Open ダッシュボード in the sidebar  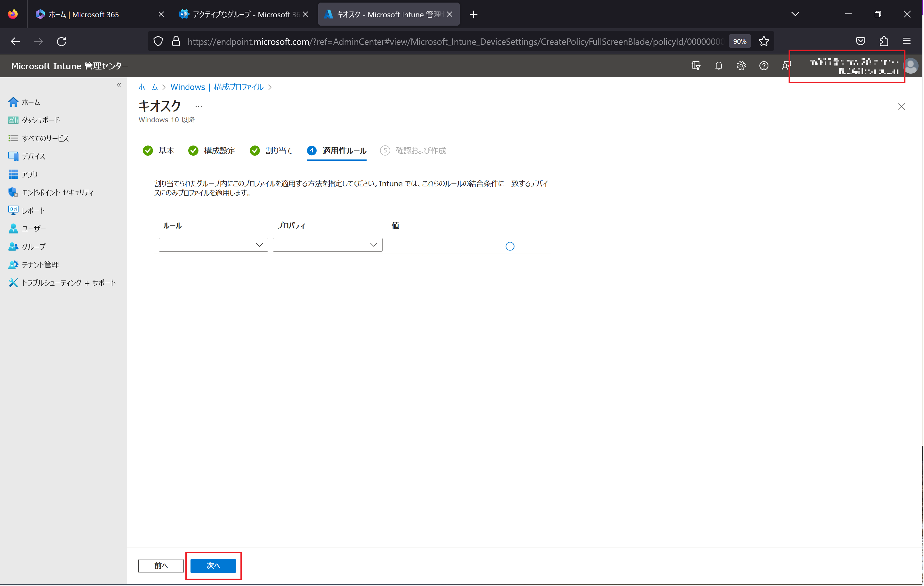34,120
